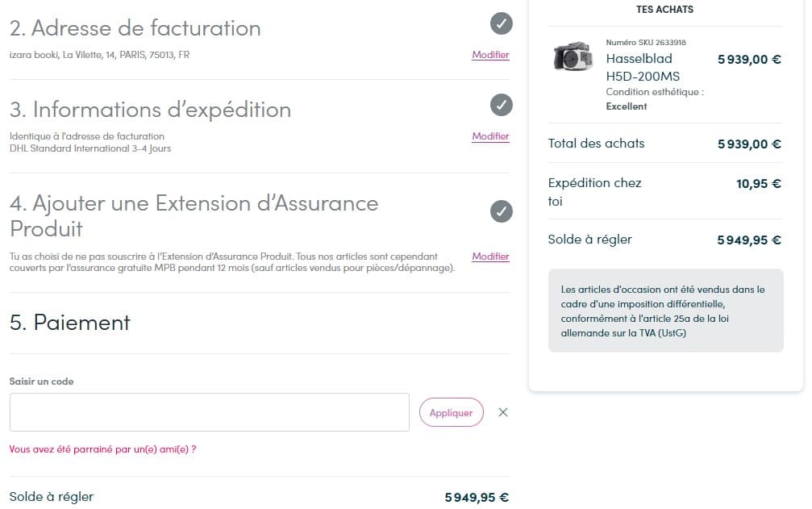
Task: Open the parrainé par un(e) ami(e) link
Action: (x=102, y=449)
